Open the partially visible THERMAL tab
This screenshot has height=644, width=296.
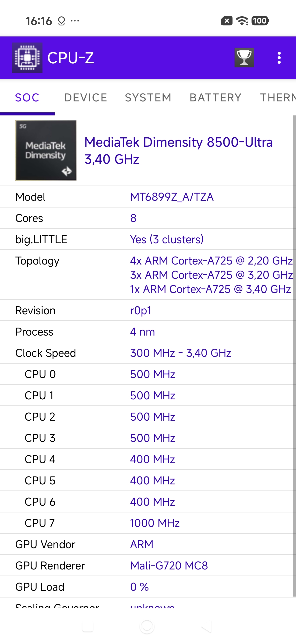pos(277,98)
